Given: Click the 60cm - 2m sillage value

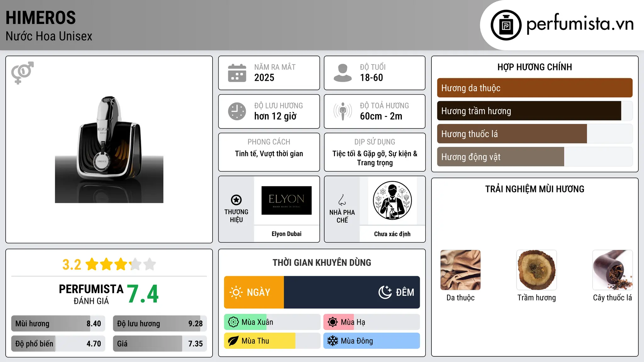Looking at the screenshot, I should tap(381, 116).
